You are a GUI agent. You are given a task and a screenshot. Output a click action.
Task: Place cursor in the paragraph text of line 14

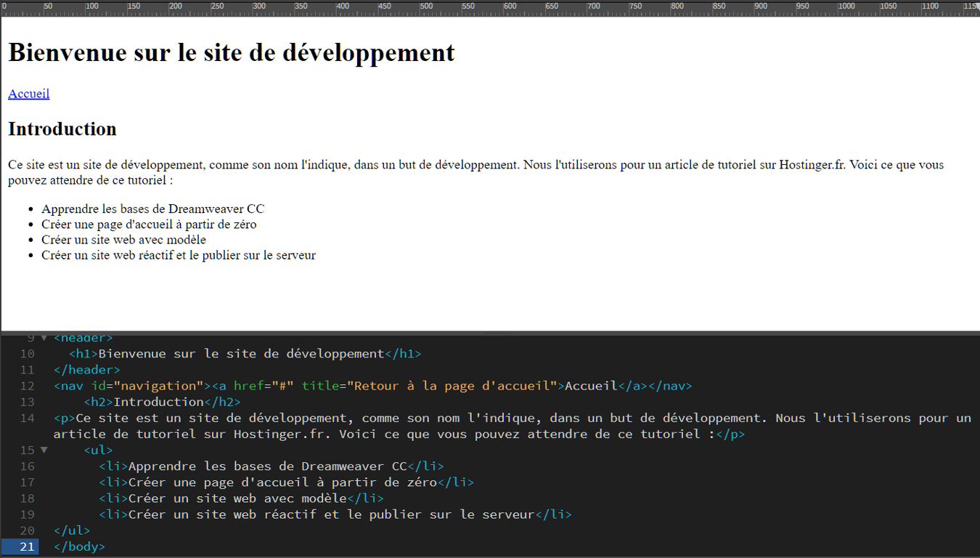point(290,417)
